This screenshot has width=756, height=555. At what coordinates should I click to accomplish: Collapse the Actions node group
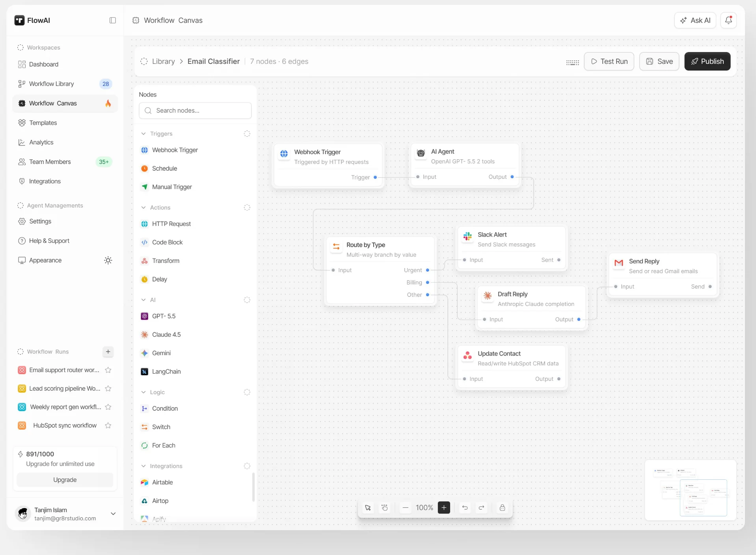coord(143,208)
